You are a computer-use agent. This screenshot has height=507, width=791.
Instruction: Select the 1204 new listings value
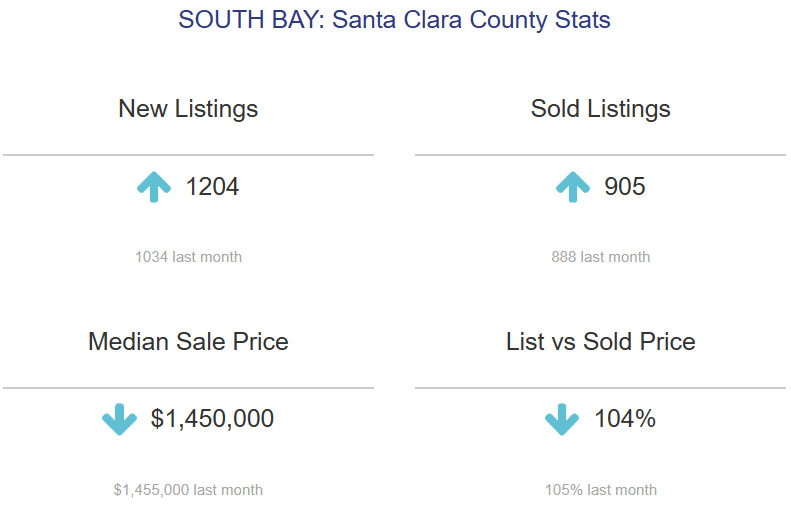tap(212, 187)
